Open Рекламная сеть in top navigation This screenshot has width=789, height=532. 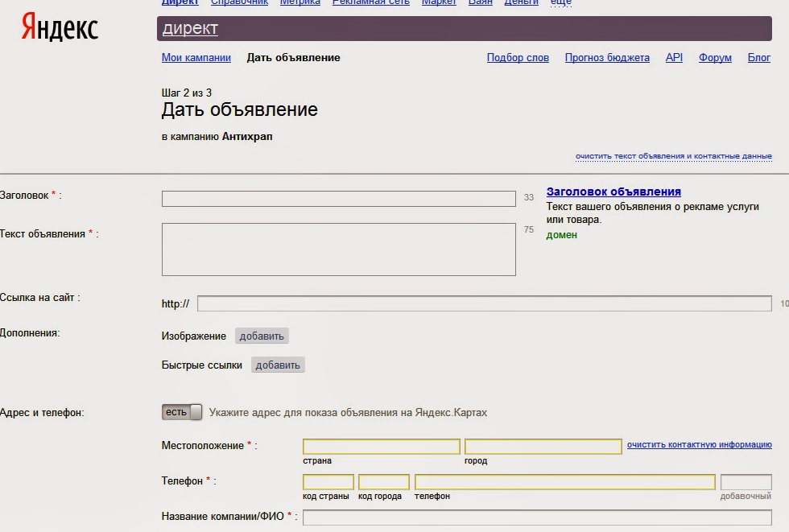coord(371,2)
